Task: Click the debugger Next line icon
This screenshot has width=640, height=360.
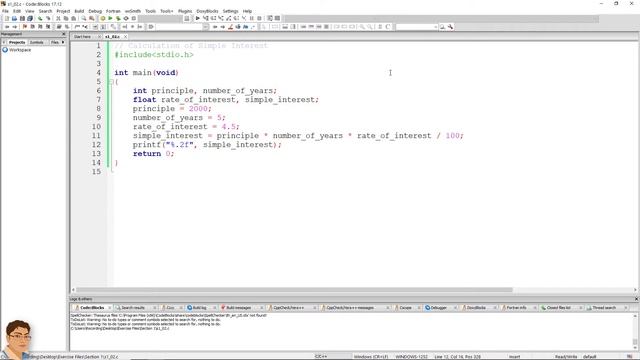Action: (213, 18)
